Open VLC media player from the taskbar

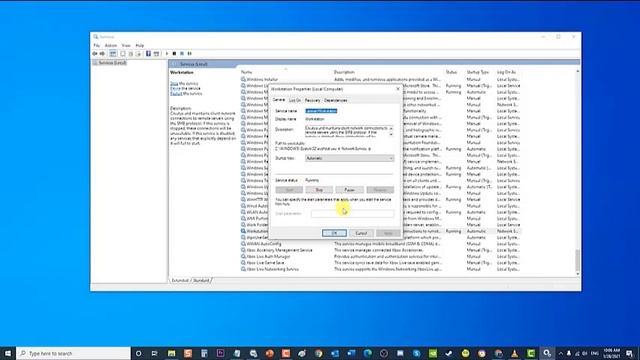(x=514, y=353)
